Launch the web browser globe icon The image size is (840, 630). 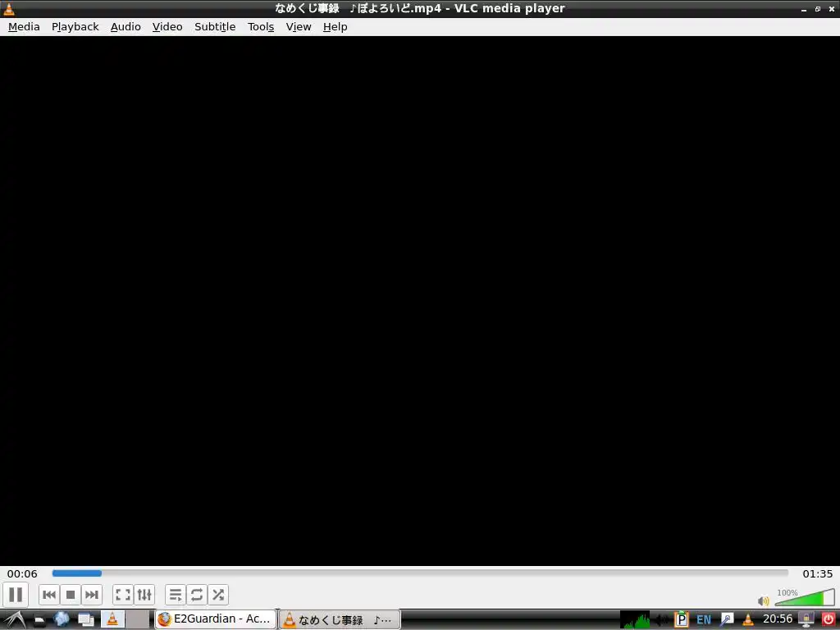[x=62, y=619]
